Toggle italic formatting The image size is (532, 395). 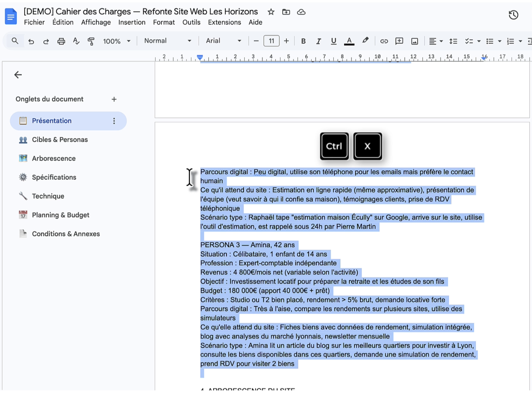(318, 41)
